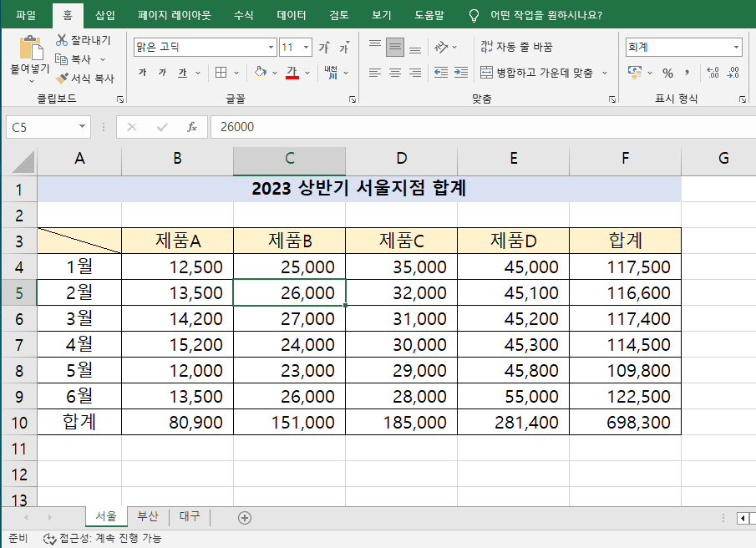Image resolution: width=756 pixels, height=548 pixels.
Task: Increase font size with the larger 가 icon
Action: [324, 48]
